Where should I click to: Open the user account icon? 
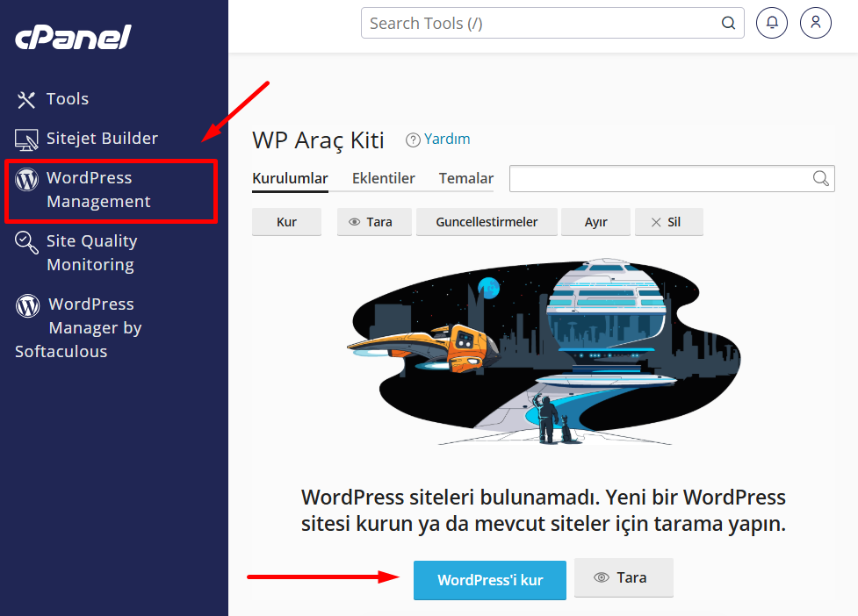pyautogui.click(x=815, y=23)
